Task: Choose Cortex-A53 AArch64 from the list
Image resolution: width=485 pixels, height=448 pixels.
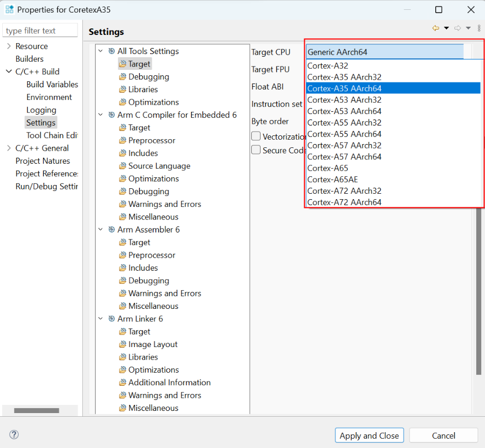Action: [344, 111]
